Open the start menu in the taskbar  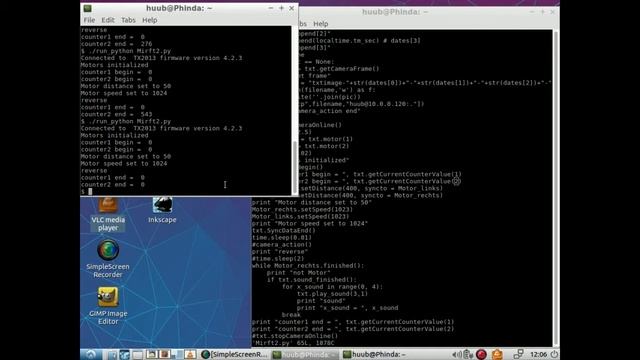coord(90,354)
